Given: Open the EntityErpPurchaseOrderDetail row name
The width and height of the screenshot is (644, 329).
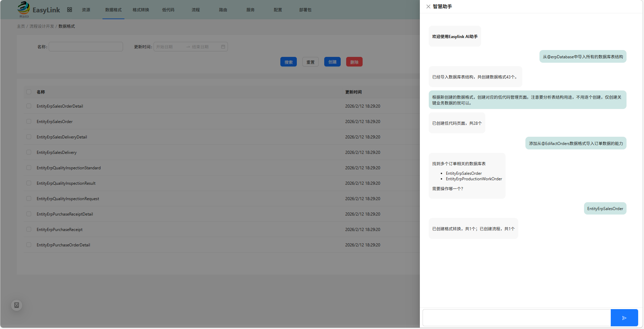Looking at the screenshot, I should 63,245.
